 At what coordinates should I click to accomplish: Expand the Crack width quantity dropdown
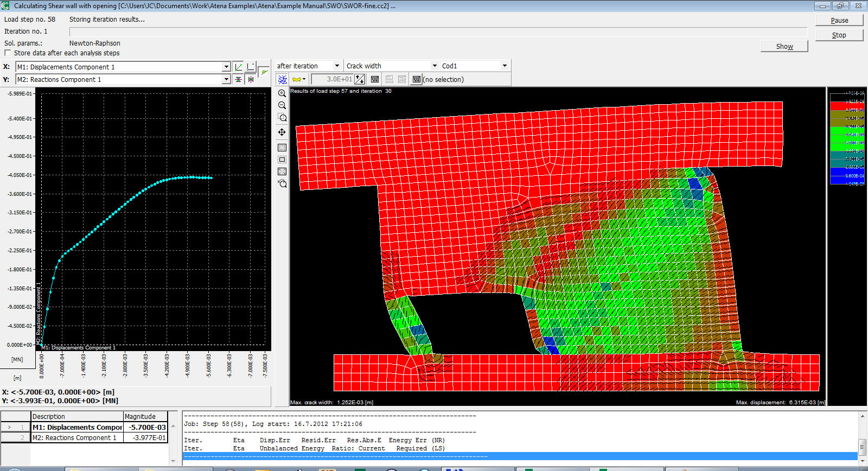click(435, 66)
